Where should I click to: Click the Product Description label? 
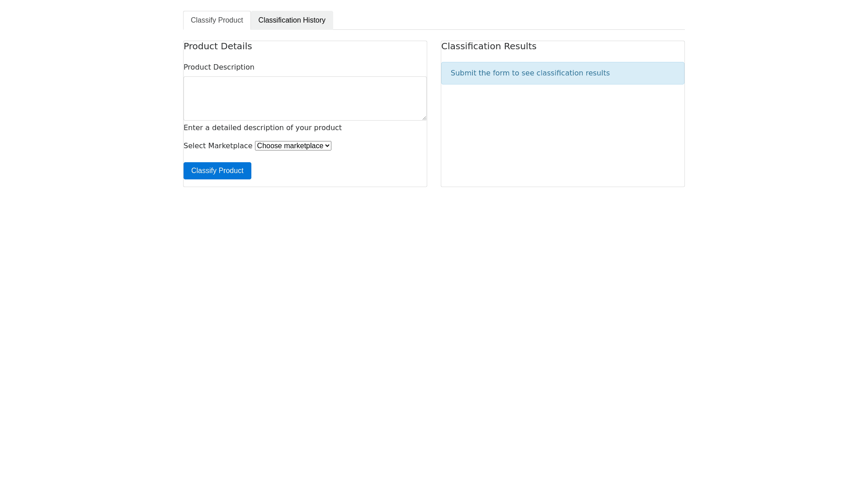coord(219,67)
